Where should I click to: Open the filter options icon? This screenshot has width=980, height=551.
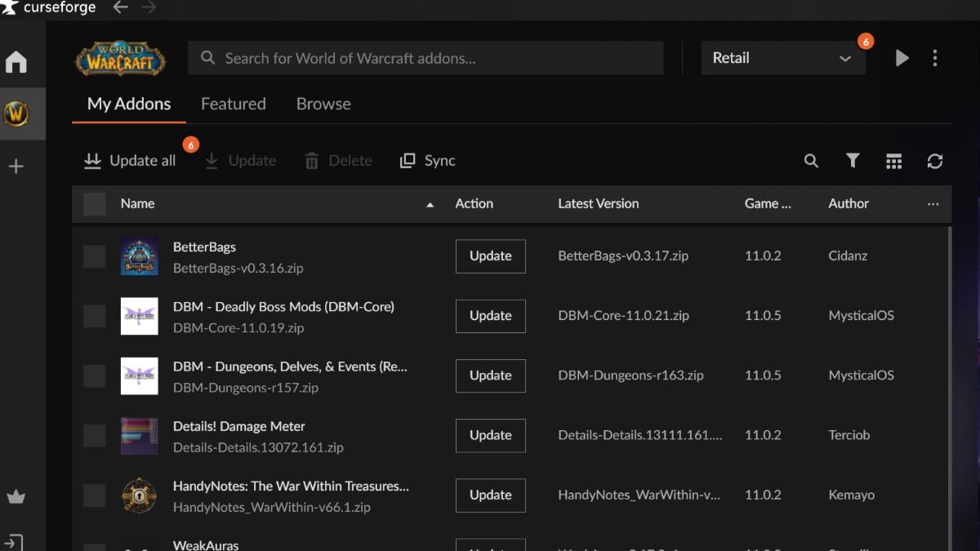tap(853, 161)
